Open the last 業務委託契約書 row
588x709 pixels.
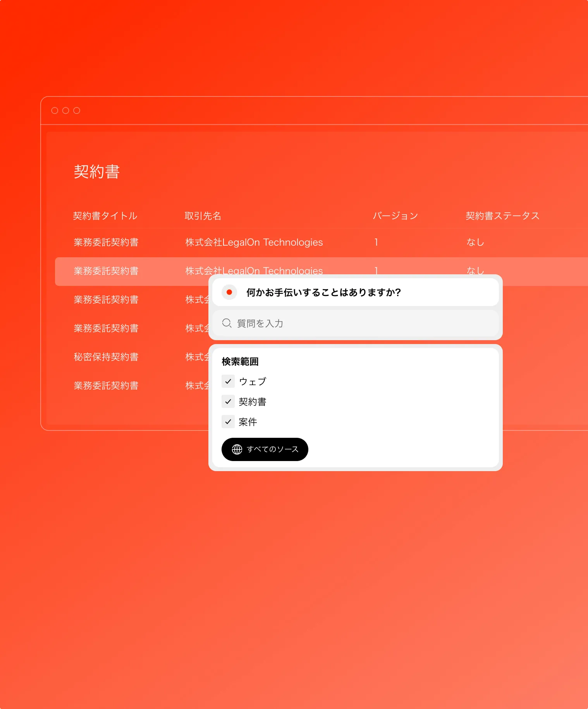tap(106, 385)
